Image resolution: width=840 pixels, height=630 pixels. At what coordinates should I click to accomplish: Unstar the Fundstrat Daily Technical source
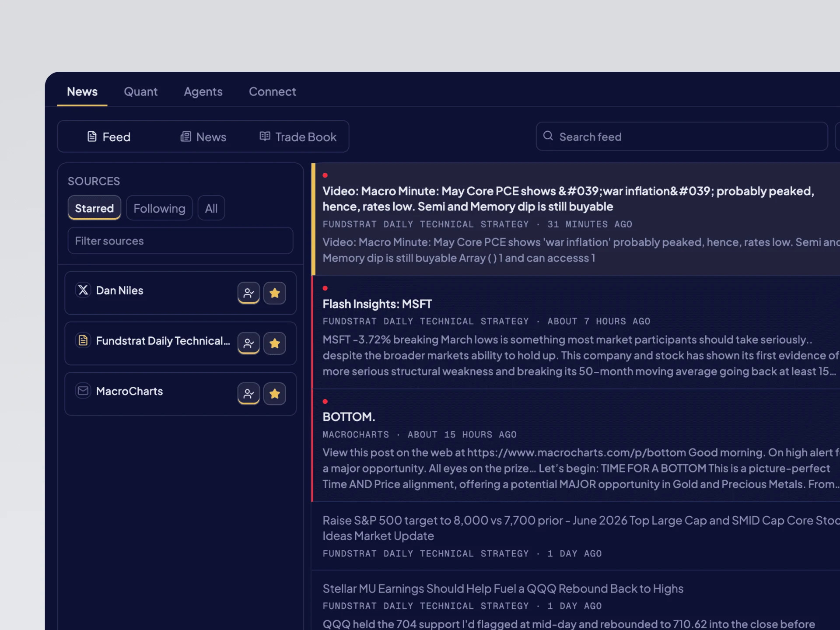coord(275,343)
